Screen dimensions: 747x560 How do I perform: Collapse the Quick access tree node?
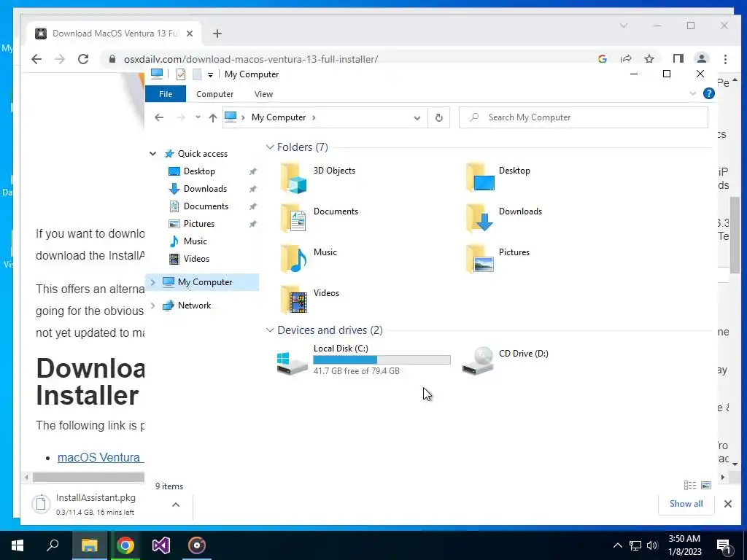[152, 154]
